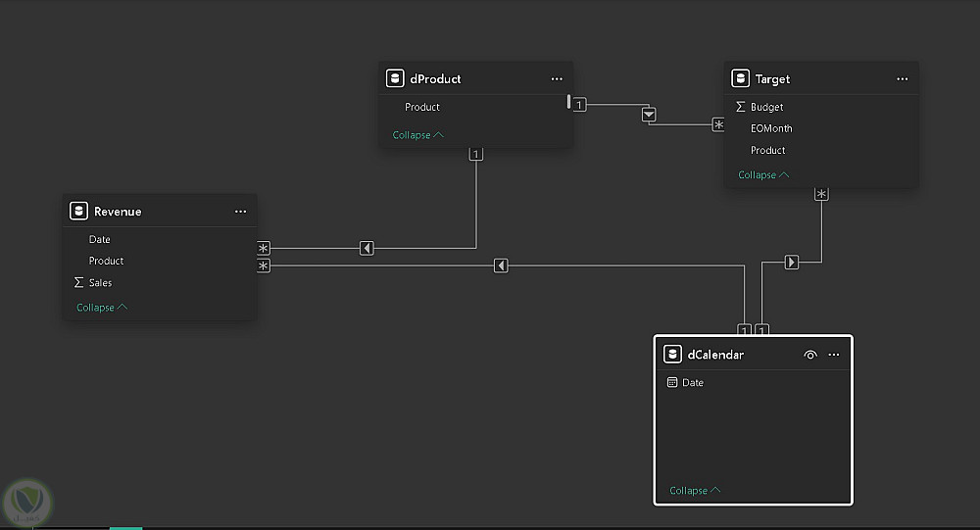Viewport: 980px width, 530px height.
Task: Open the Target table options menu
Action: point(902,78)
